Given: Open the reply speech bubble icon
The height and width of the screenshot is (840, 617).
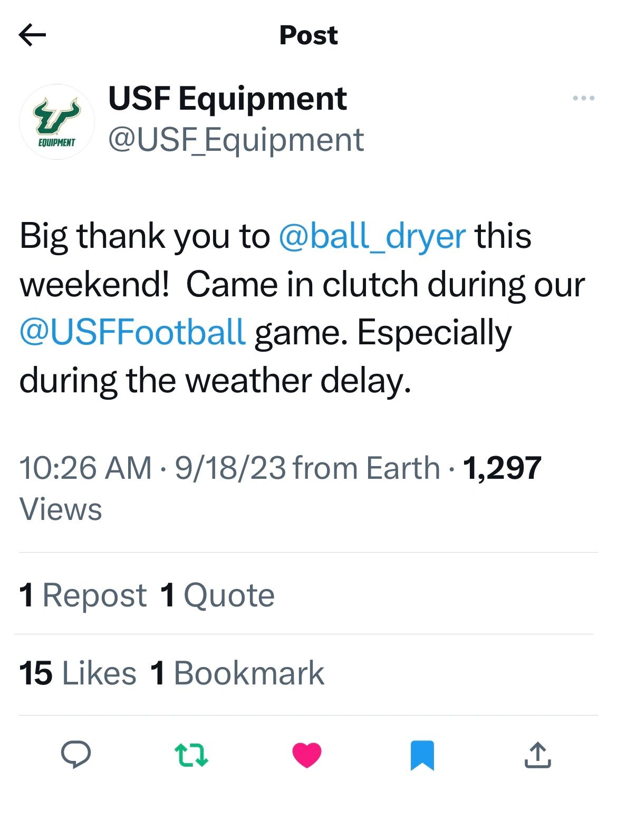Looking at the screenshot, I should point(76,754).
